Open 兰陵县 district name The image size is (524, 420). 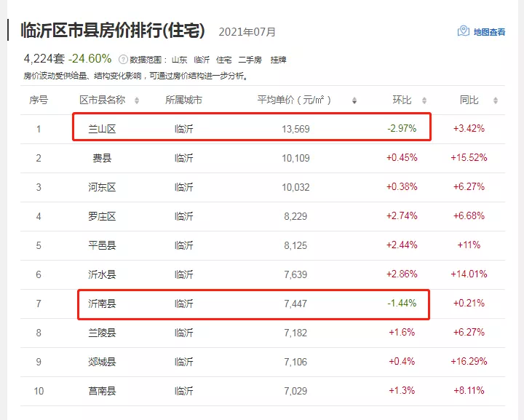pos(102,333)
